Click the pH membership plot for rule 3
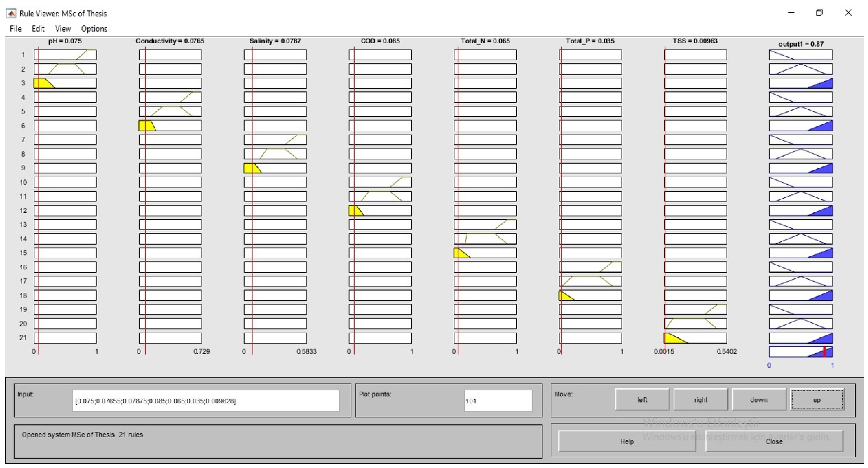 (x=65, y=83)
